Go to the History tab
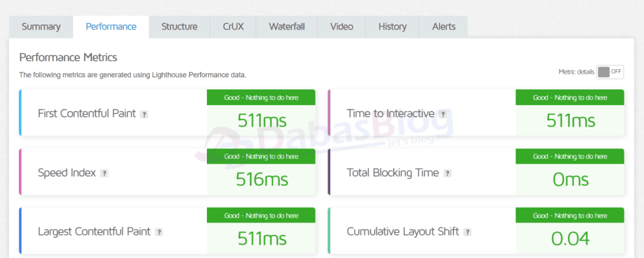This screenshot has width=644, height=258. coord(392,26)
